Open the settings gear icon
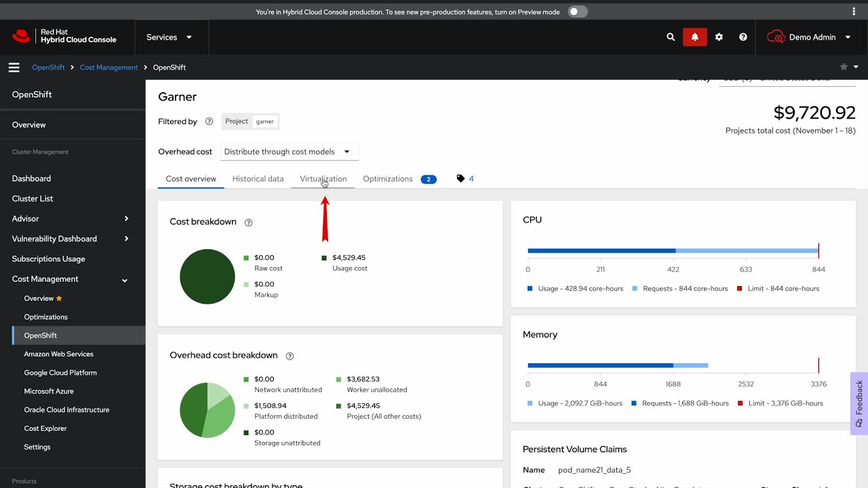868x488 pixels. 719,37
